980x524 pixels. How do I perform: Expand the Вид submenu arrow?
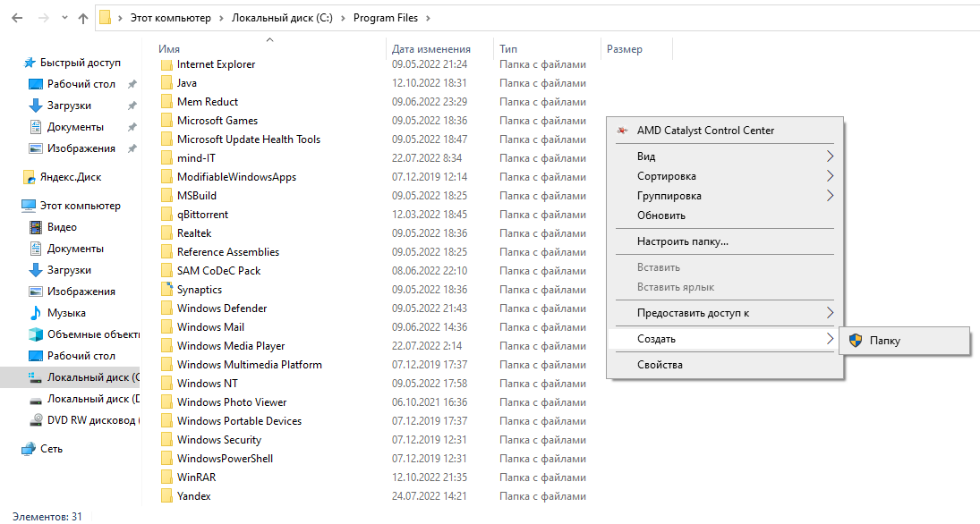coord(830,156)
